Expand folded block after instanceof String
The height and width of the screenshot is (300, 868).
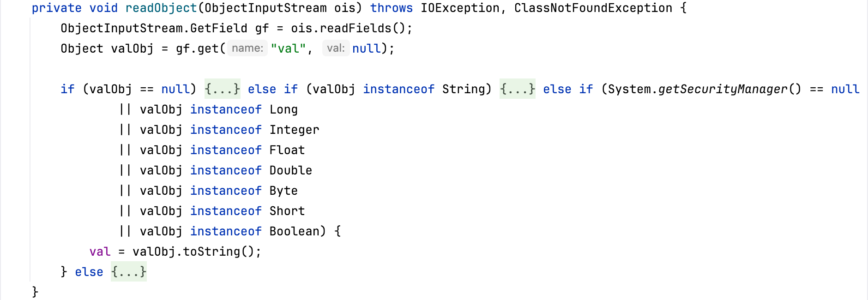coord(518,89)
